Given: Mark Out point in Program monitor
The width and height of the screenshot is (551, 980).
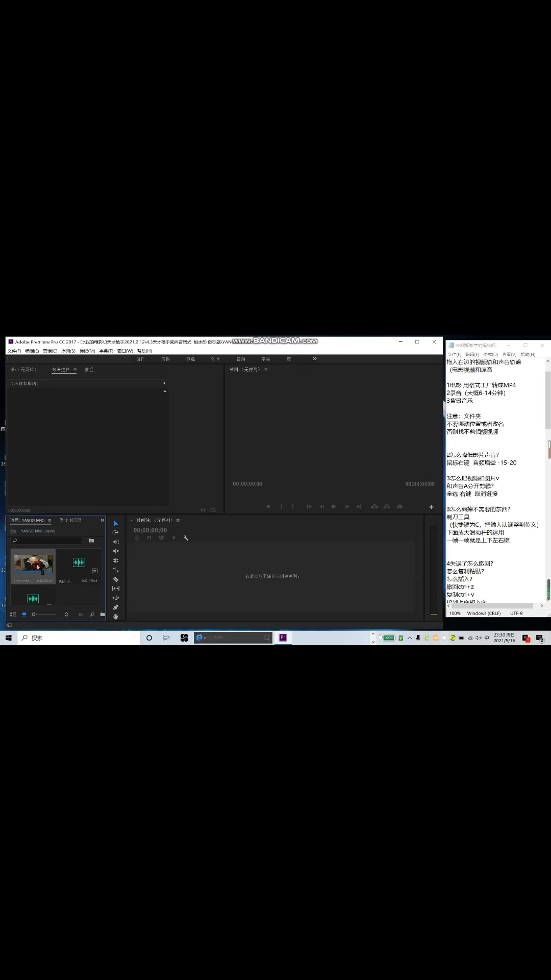Looking at the screenshot, I should click(x=293, y=507).
